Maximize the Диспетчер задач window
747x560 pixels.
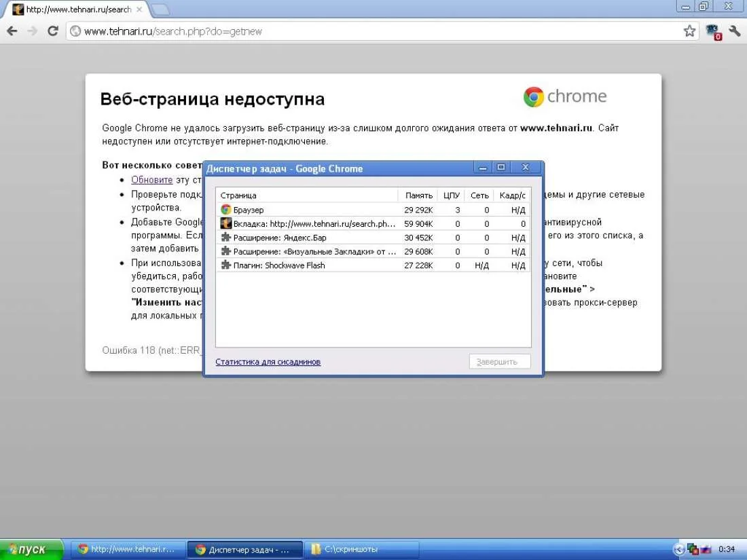[x=500, y=168]
